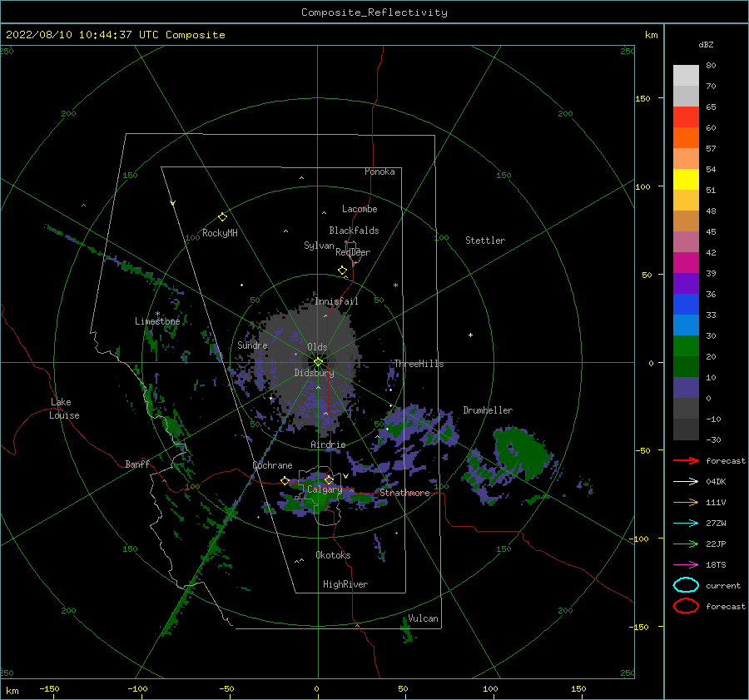Click the green 22JP arrow icon
This screenshot has height=700, width=749.
point(686,544)
